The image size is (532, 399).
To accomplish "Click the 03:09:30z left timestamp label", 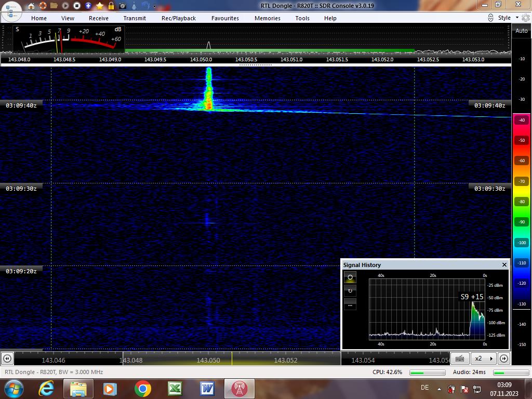I will (x=21, y=188).
